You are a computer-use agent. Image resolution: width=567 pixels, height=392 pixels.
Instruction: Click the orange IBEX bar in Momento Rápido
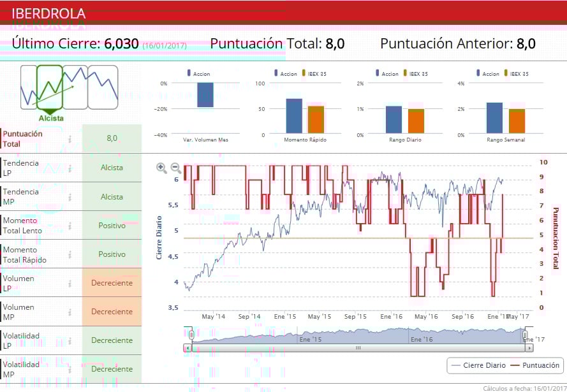[316, 120]
